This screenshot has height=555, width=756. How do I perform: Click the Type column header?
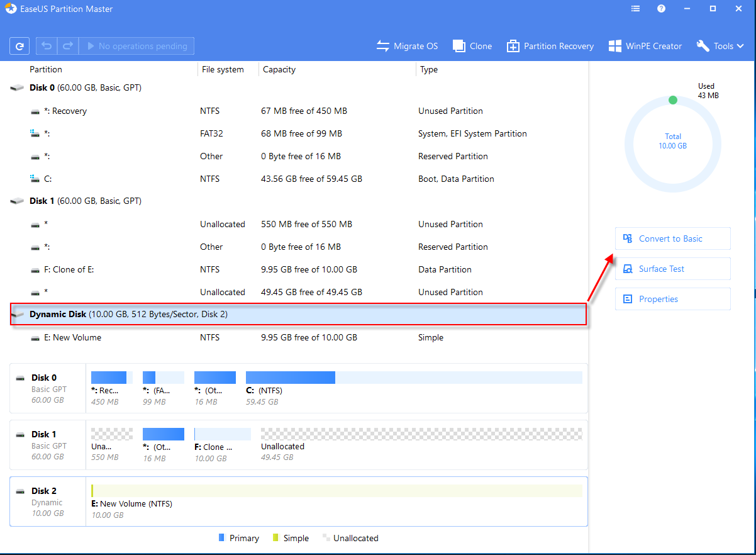(429, 69)
